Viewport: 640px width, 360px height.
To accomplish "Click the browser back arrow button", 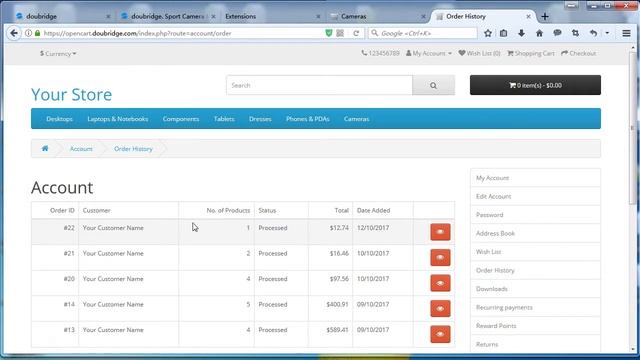I will (x=14, y=33).
